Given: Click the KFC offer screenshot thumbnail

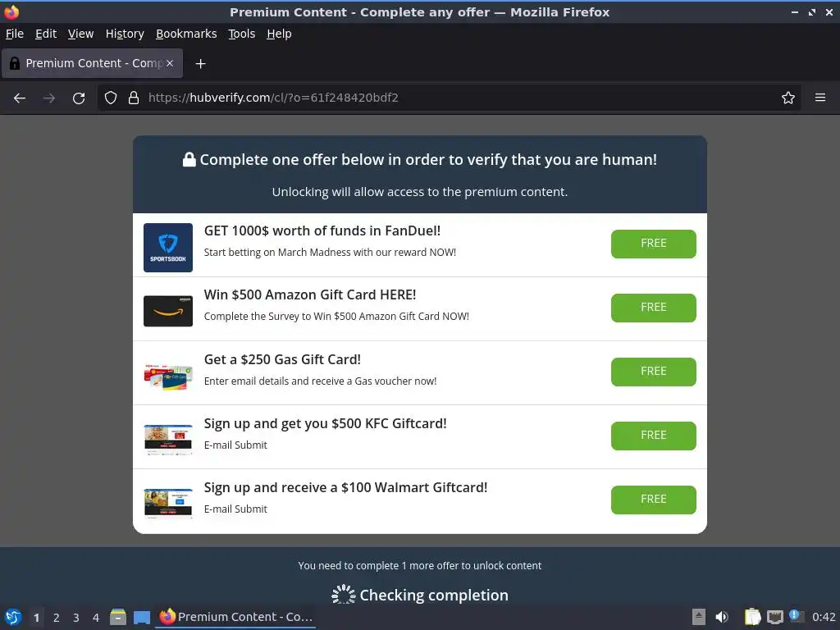Looking at the screenshot, I should pos(168,440).
